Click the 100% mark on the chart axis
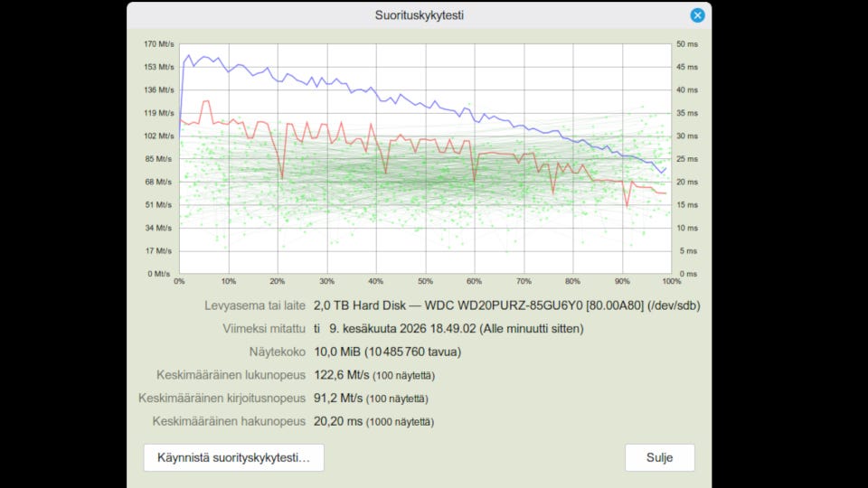Screen dimensions: 868x488 (x=672, y=282)
